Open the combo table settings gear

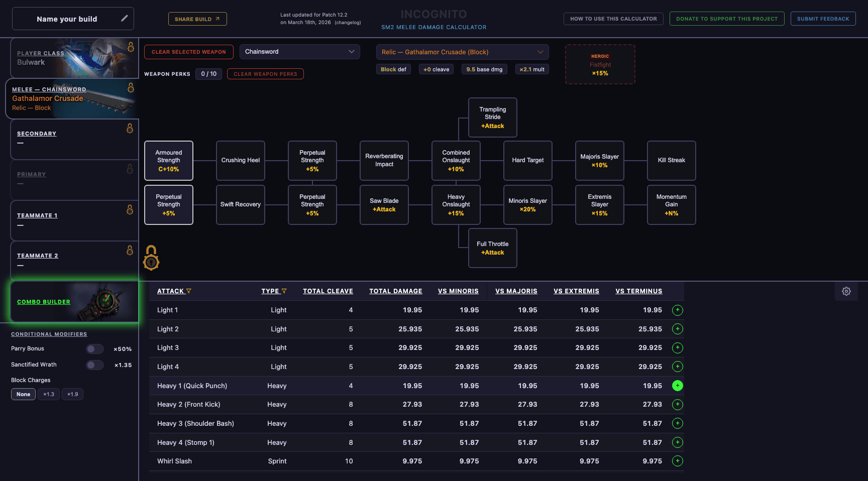coord(846,291)
